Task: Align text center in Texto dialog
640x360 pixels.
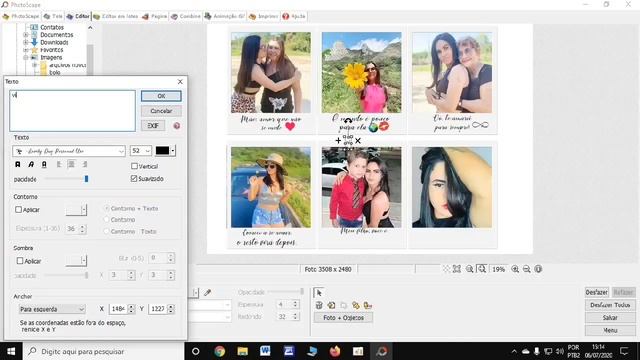Action: pyautogui.click(x=71, y=164)
